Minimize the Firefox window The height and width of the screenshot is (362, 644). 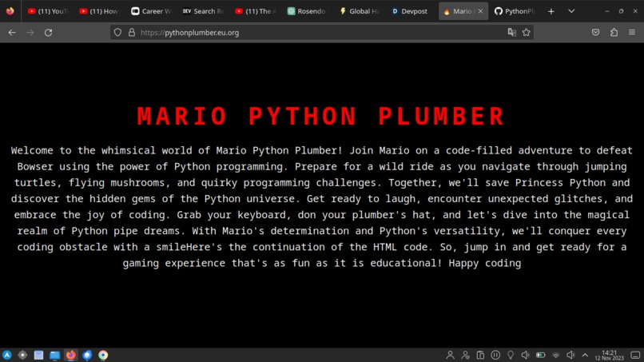pyautogui.click(x=607, y=11)
